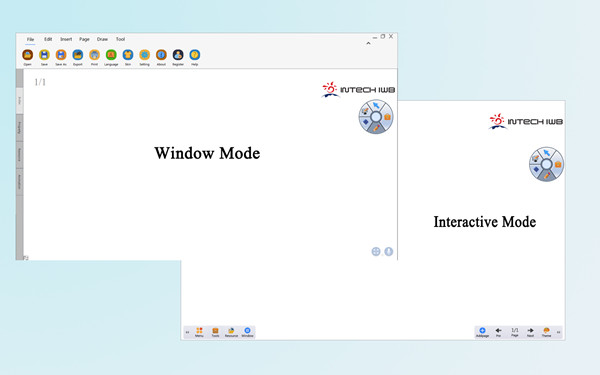The height and width of the screenshot is (375, 600).
Task: Click the Save icon
Action: pyautogui.click(x=44, y=55)
